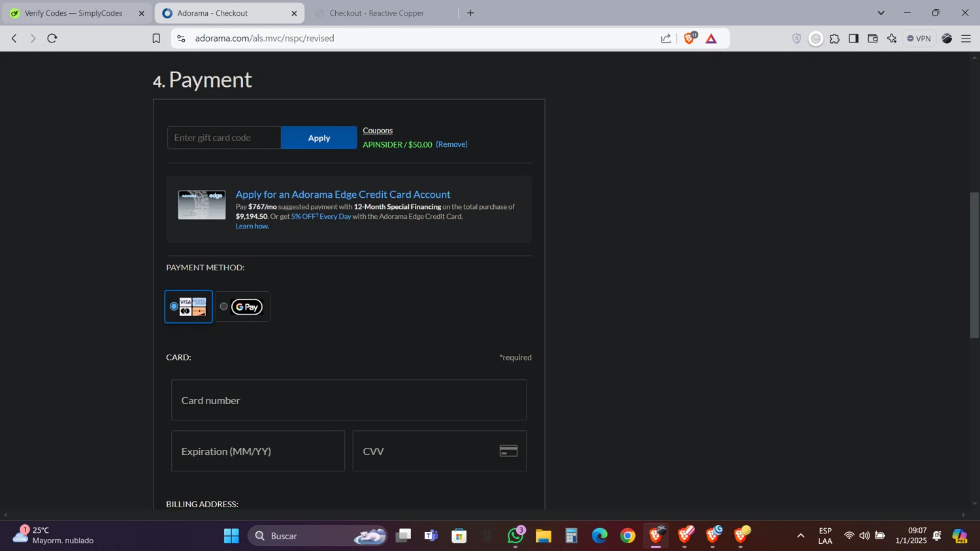Select the Google Pay radio button
The image size is (980, 551).
pyautogui.click(x=224, y=306)
